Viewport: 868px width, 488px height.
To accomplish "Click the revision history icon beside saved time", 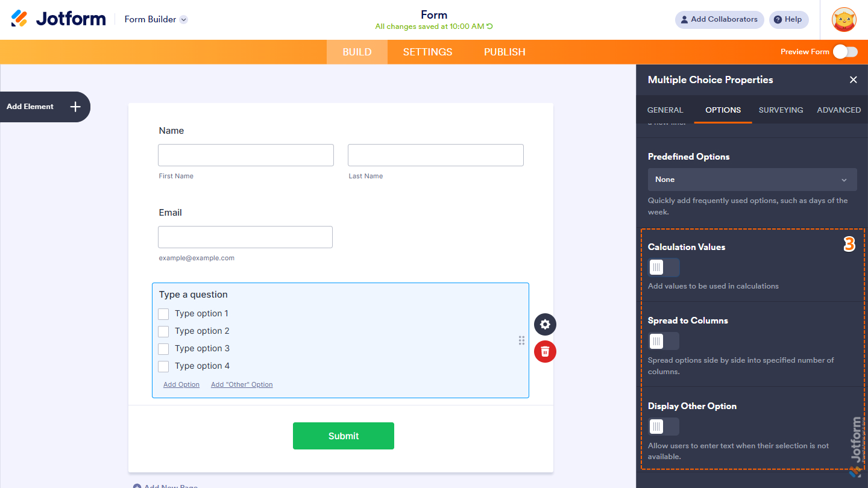I will (489, 27).
